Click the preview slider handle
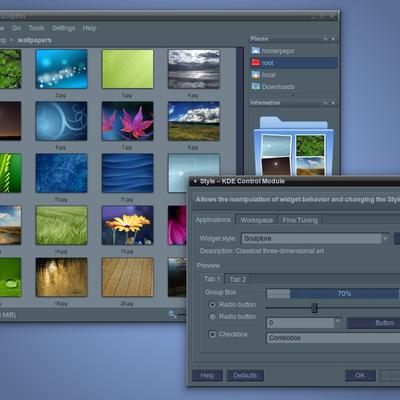Viewport: 400px width, 400px height. coord(314,308)
